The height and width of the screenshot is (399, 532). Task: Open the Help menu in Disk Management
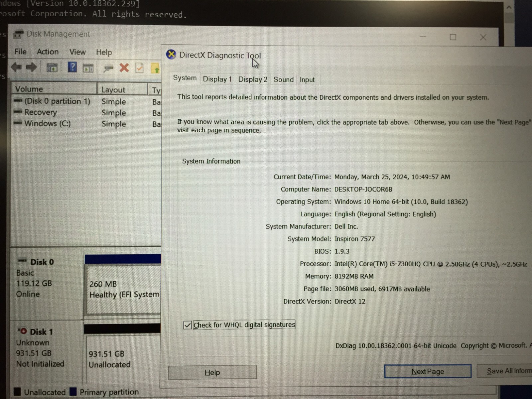point(104,52)
